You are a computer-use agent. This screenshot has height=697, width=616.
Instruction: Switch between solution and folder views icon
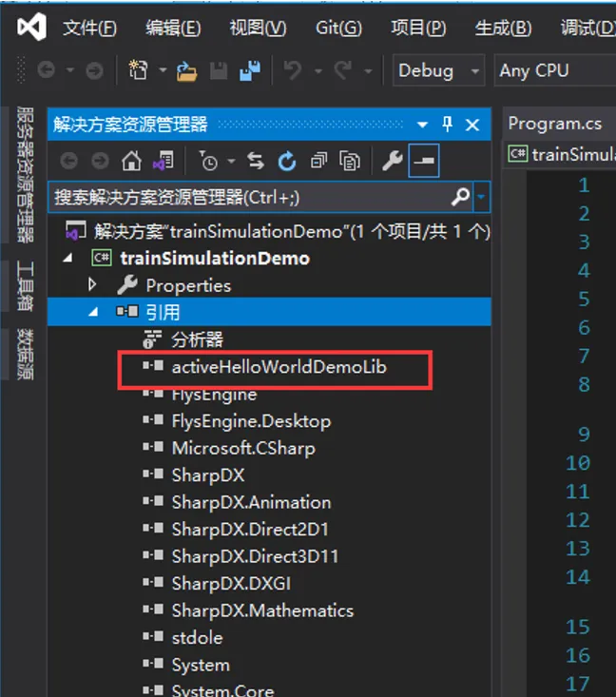164,161
